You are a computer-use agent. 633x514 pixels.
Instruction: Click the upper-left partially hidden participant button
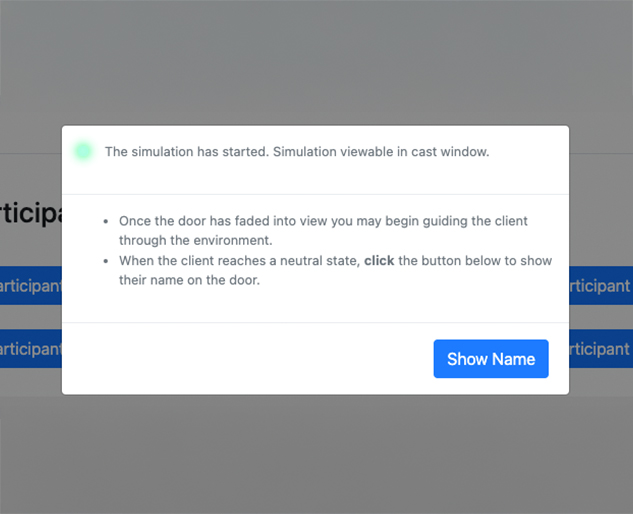tap(30, 286)
